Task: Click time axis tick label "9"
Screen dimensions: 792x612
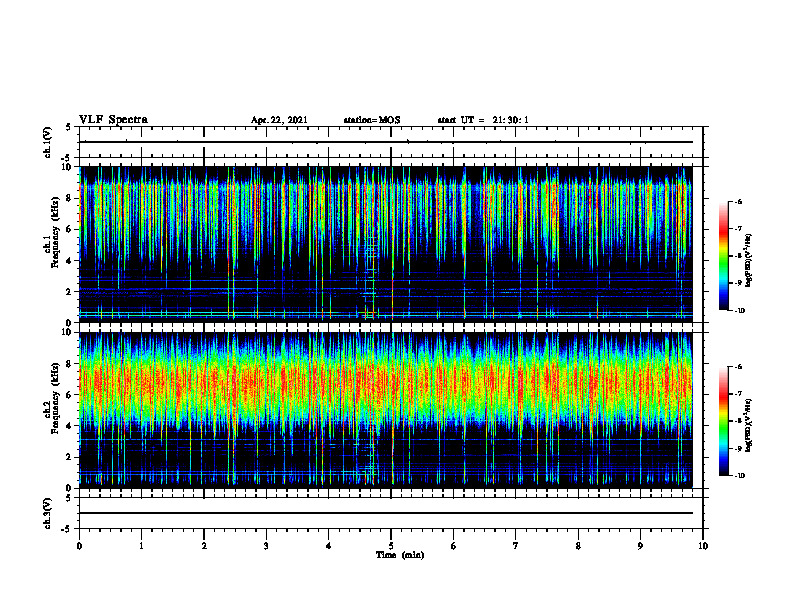Action: [x=640, y=546]
